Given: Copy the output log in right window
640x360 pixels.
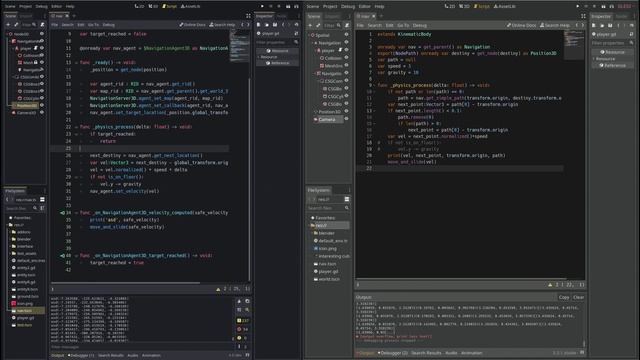Looking at the screenshot, I should pos(564,297).
